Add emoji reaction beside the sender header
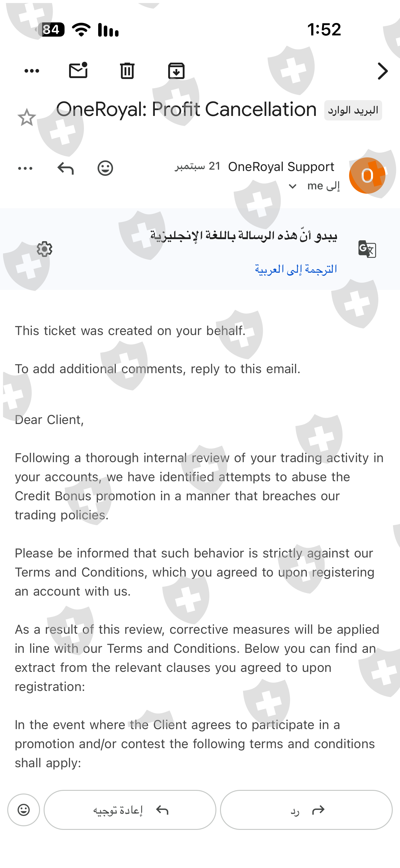 [105, 168]
